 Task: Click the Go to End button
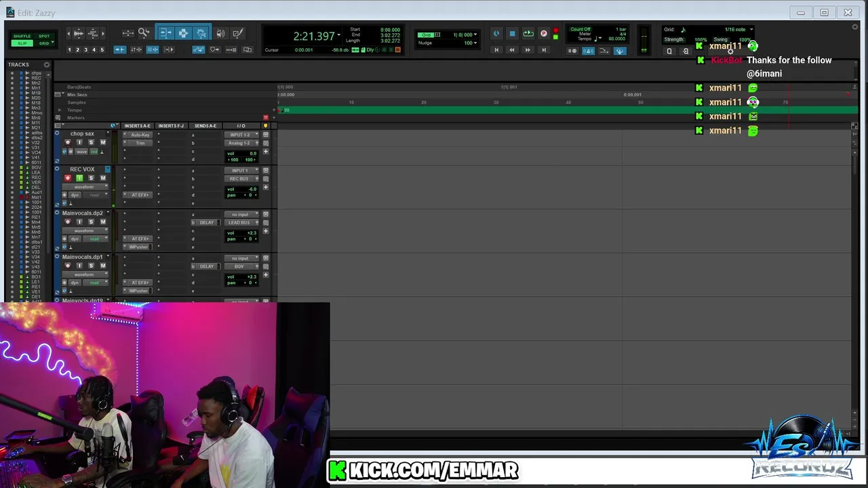tap(544, 49)
